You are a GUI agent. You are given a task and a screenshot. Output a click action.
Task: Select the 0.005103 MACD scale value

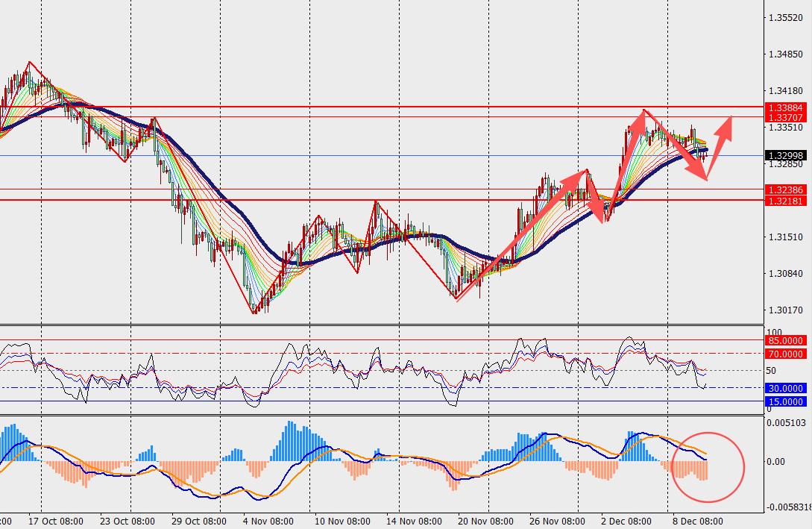[787, 422]
